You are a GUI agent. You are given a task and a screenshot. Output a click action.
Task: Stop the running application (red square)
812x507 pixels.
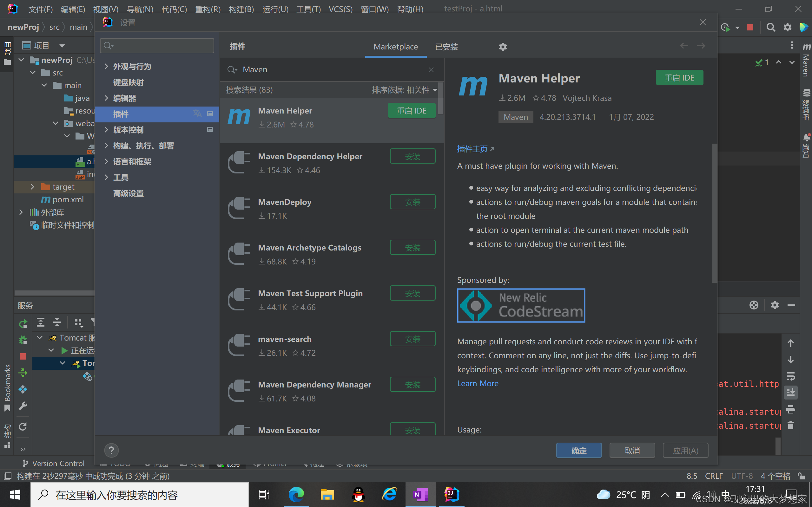(x=750, y=28)
